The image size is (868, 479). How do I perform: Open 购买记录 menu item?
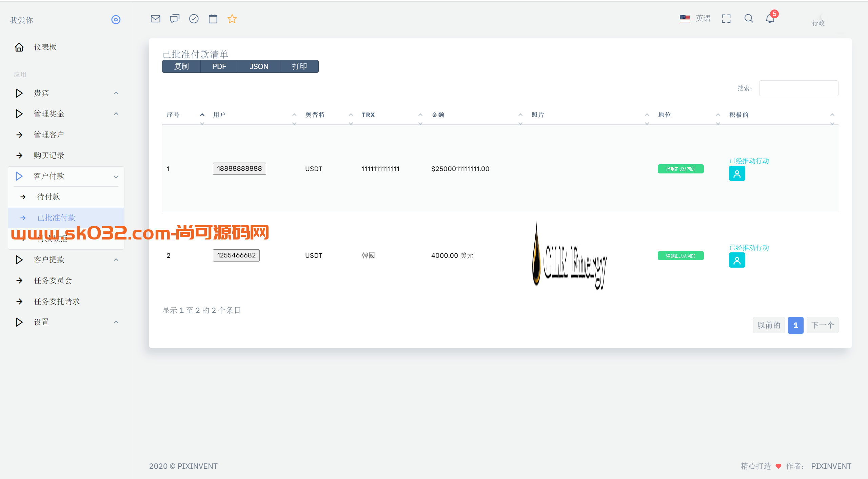pos(49,155)
